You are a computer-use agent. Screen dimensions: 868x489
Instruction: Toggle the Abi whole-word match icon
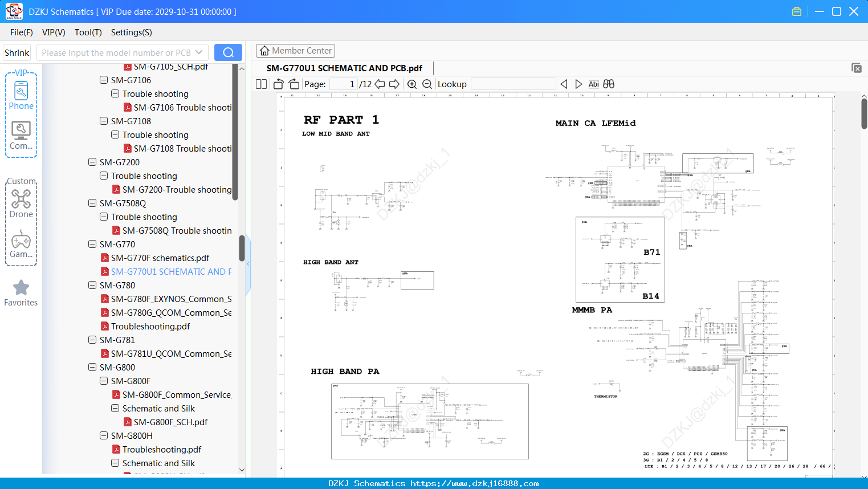(594, 84)
